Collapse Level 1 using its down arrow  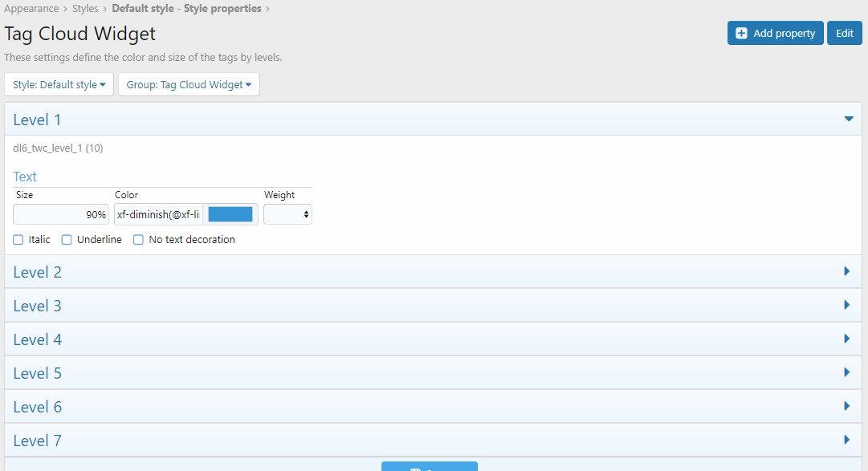(848, 119)
